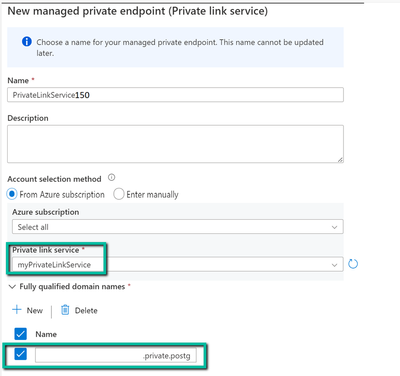Click the refresh icon beside Private link service

[x=353, y=264]
